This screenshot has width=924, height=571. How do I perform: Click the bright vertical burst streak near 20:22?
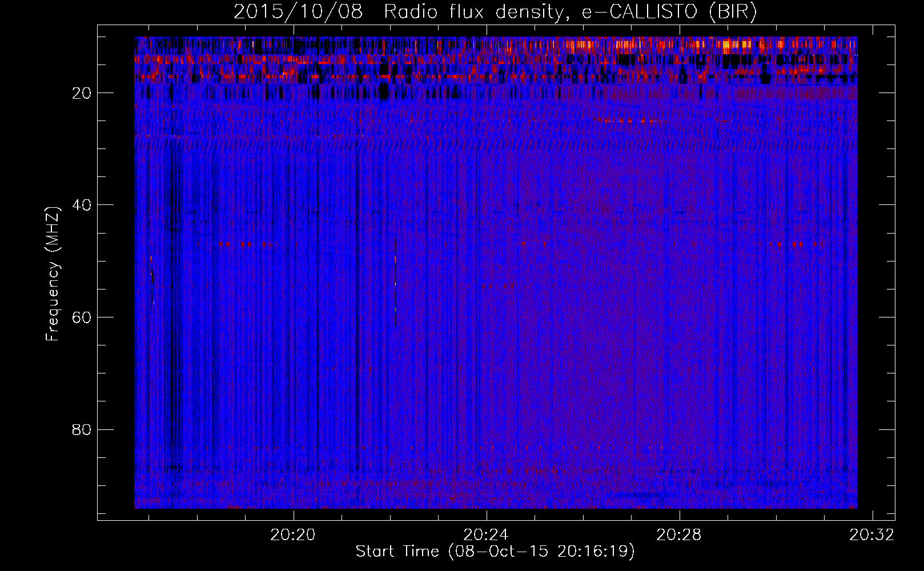click(x=395, y=282)
